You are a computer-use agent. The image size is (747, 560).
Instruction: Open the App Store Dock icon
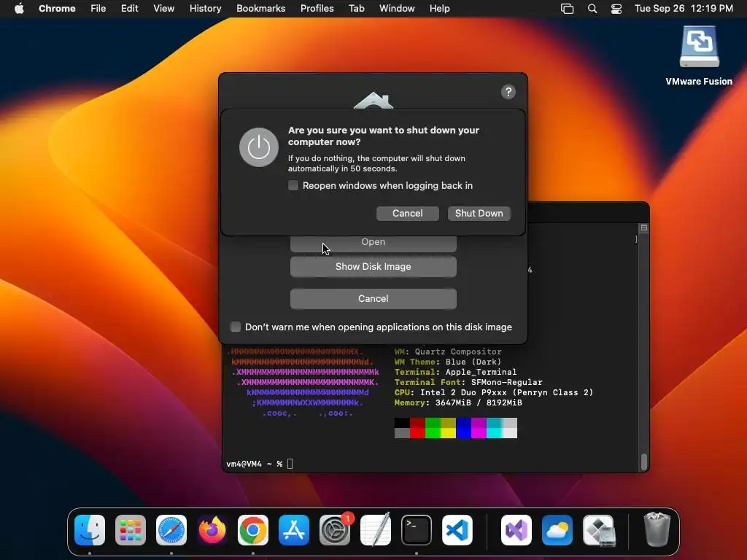click(294, 530)
